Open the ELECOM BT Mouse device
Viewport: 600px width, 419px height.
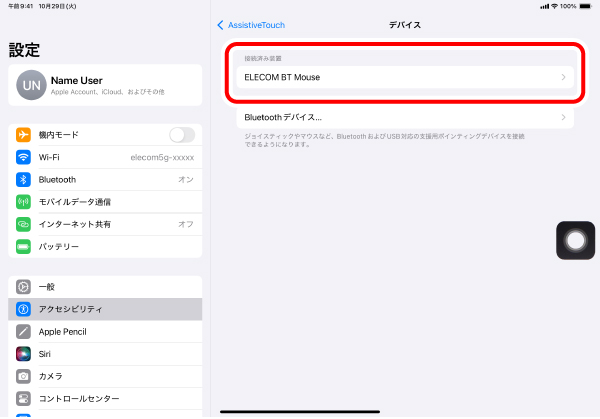tap(405, 77)
